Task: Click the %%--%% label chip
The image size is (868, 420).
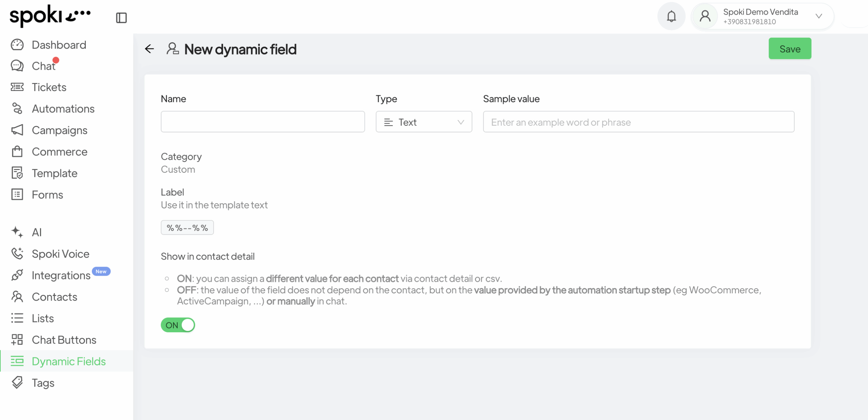Action: [x=187, y=228]
